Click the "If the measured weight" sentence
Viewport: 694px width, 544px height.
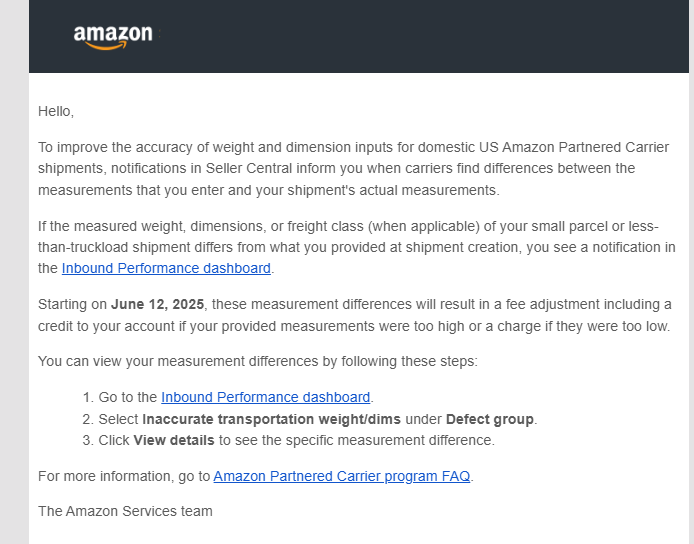click(357, 247)
